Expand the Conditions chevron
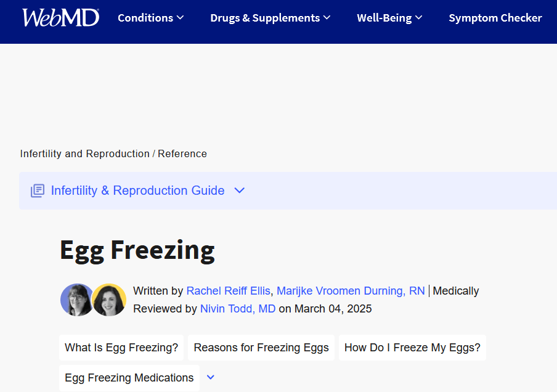This screenshot has height=392, width=557. 181,17
